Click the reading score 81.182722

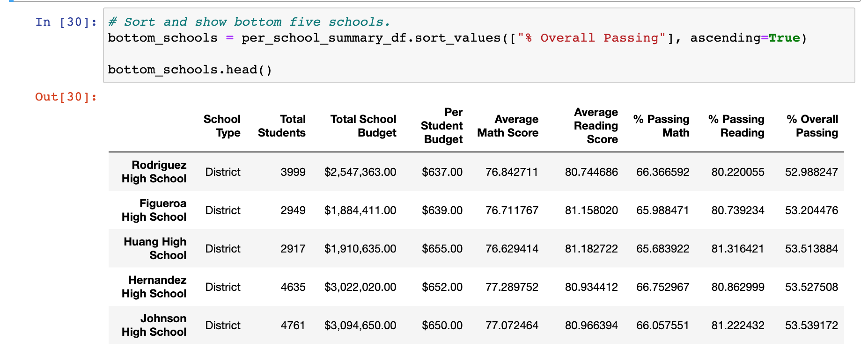[x=591, y=249]
